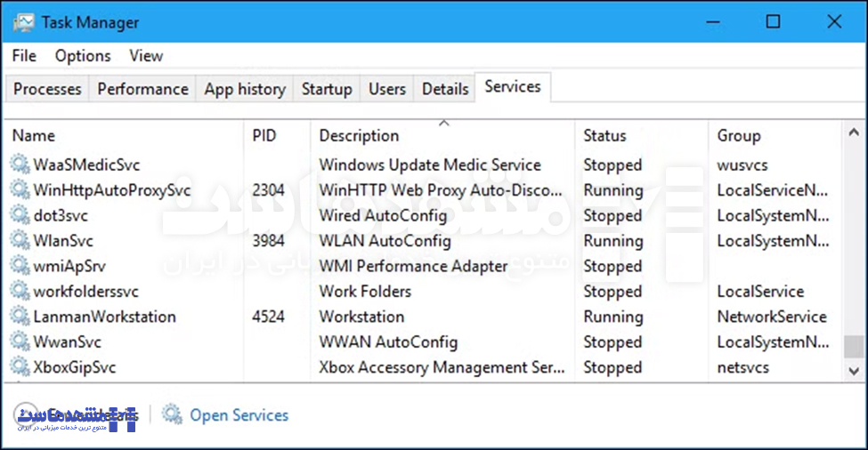Image resolution: width=868 pixels, height=450 pixels.
Task: Click the Work Folders description
Action: coord(365,292)
